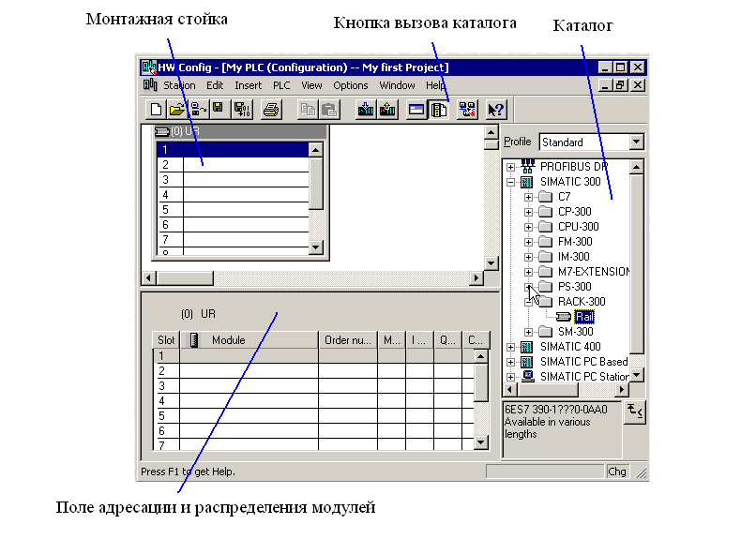
Task: Click catalog tree scroll-up arrow
Action: (637, 167)
